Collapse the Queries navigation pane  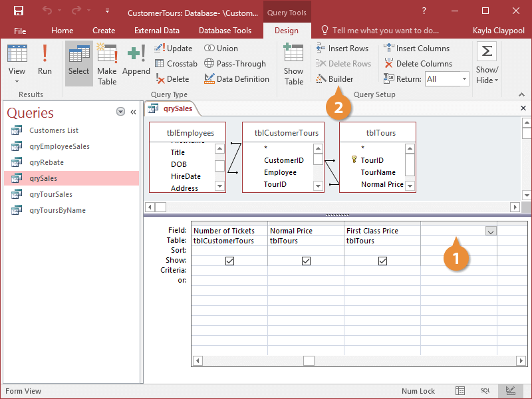point(132,112)
